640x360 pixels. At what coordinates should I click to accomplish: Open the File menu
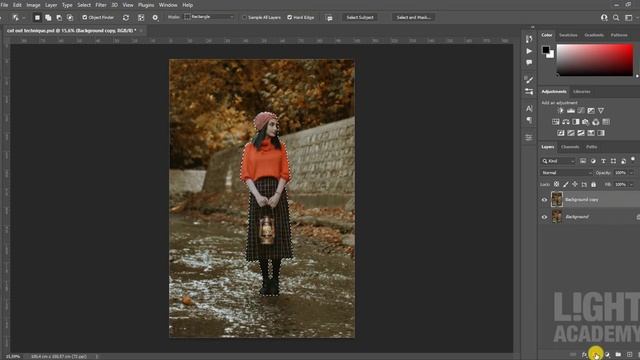click(x=4, y=5)
